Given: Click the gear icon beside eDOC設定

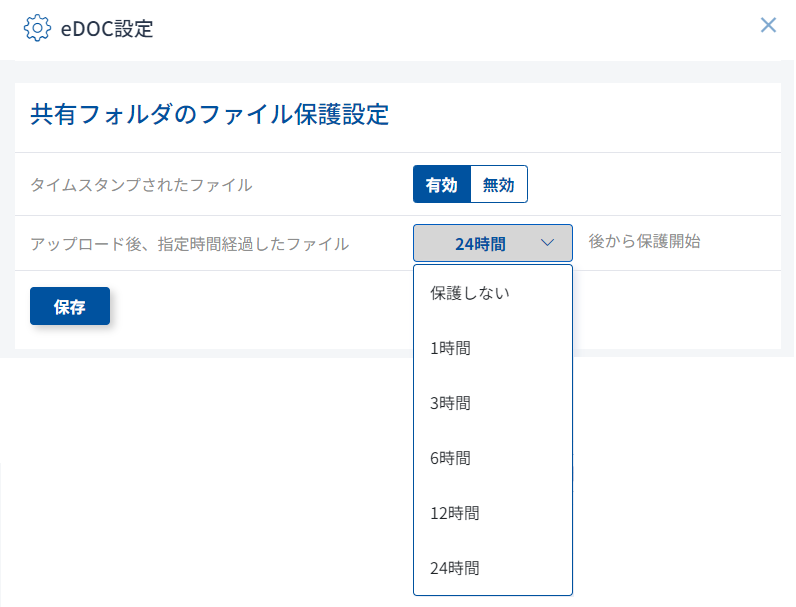Looking at the screenshot, I should tap(36, 28).
